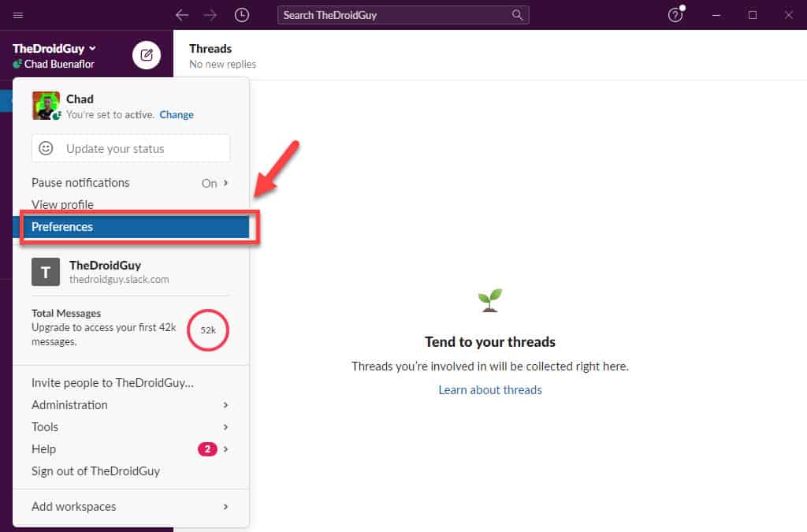Expand the Add workspaces arrow
Screen dimensions: 807x532
(225, 507)
